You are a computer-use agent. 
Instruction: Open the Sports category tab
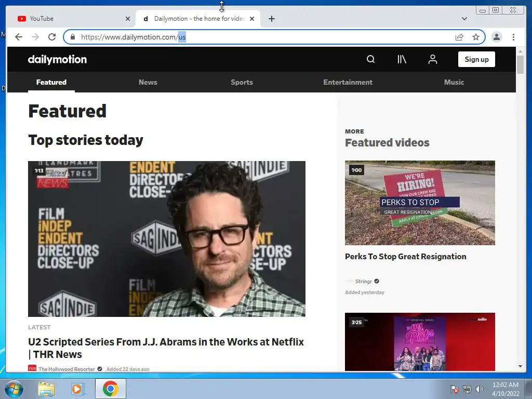point(242,82)
